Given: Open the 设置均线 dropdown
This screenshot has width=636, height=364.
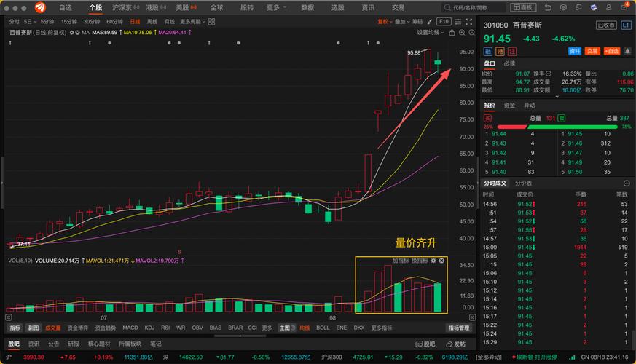Looking at the screenshot, I should pyautogui.click(x=431, y=33).
